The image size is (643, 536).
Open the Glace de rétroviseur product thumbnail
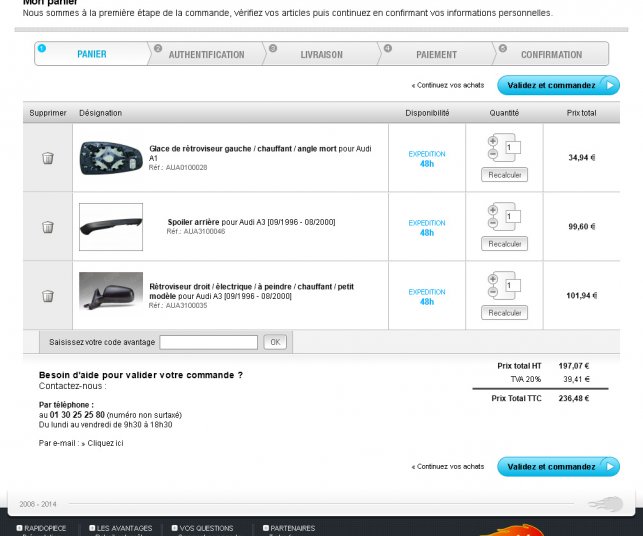[111, 158]
